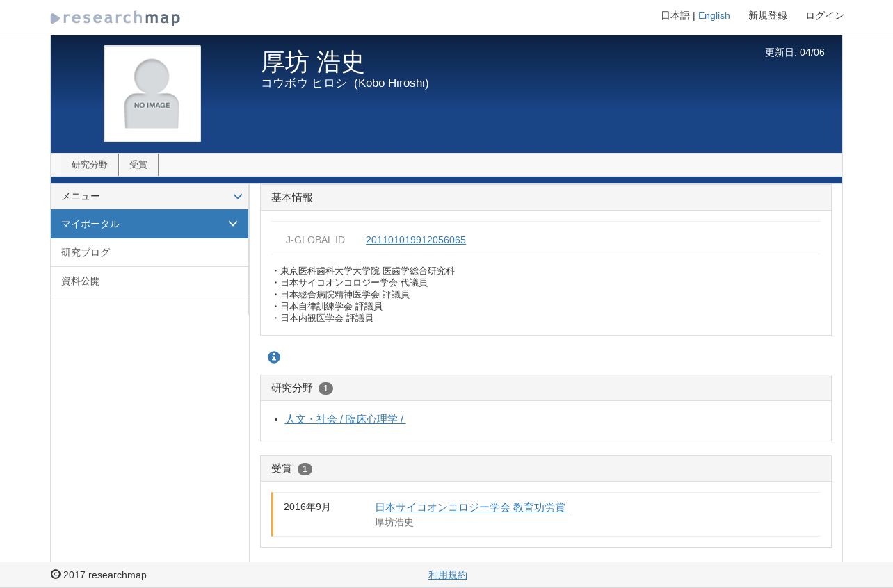893x588 pixels.
Task: Click the 基本情報 section header
Action: [x=546, y=197]
